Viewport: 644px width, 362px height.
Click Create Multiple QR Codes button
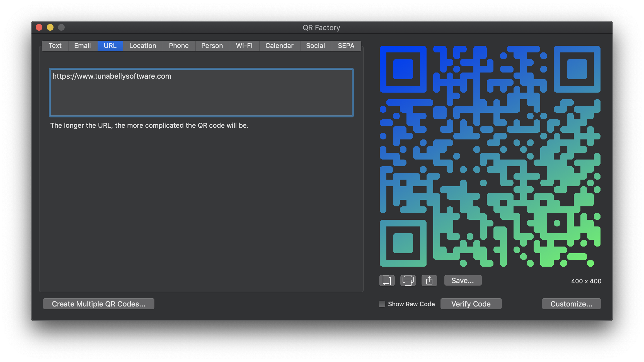tap(98, 304)
